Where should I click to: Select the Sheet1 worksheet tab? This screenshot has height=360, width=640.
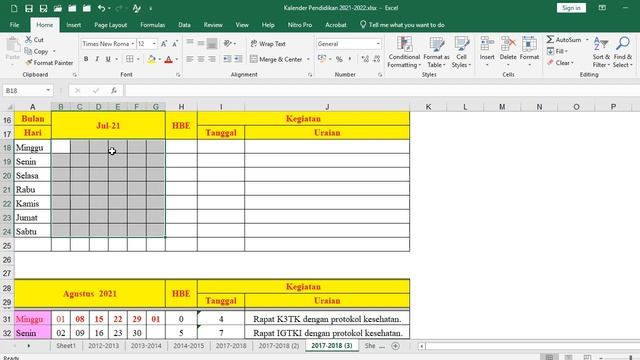coord(66,346)
